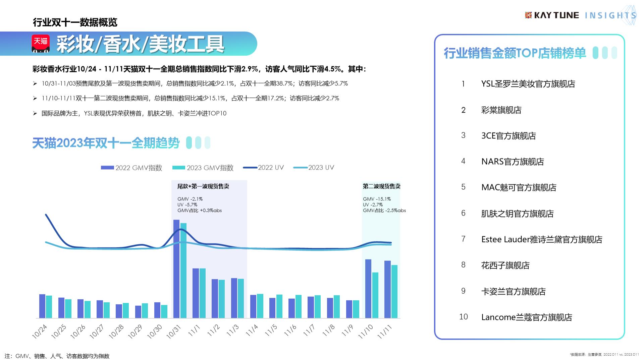644x362 pixels.
Task: Click the 11/1 2023 GMV bar
Action: tap(203, 293)
